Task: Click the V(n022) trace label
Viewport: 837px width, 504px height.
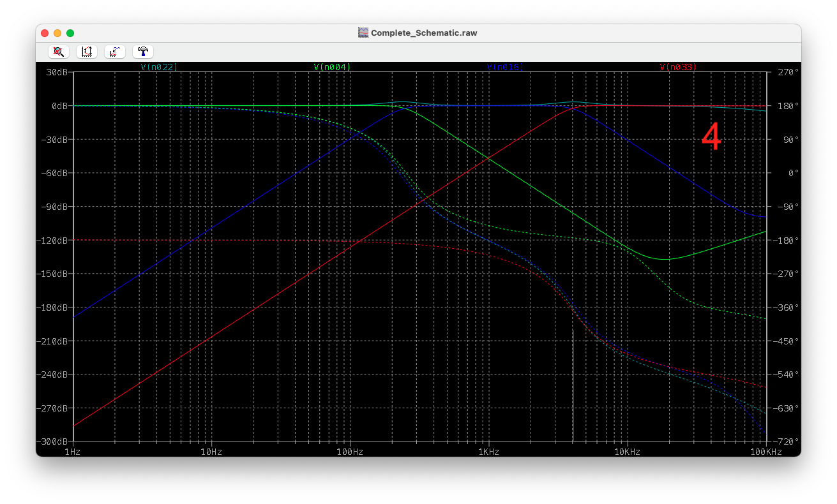Action: pyautogui.click(x=159, y=67)
